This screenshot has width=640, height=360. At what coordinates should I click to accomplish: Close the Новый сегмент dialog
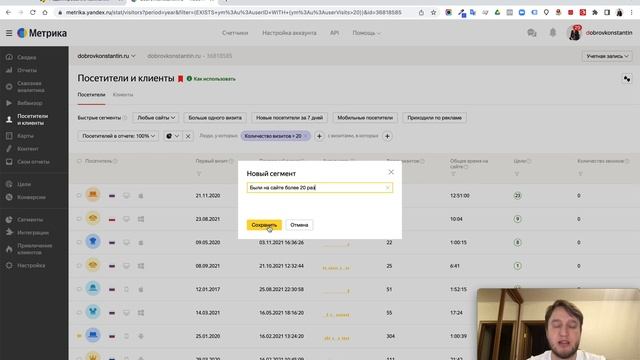(391, 172)
